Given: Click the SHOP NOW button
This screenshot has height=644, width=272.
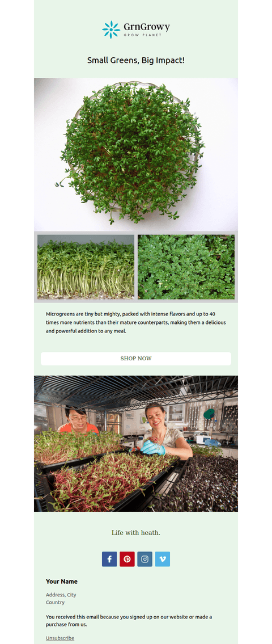Looking at the screenshot, I should pyautogui.click(x=136, y=359).
